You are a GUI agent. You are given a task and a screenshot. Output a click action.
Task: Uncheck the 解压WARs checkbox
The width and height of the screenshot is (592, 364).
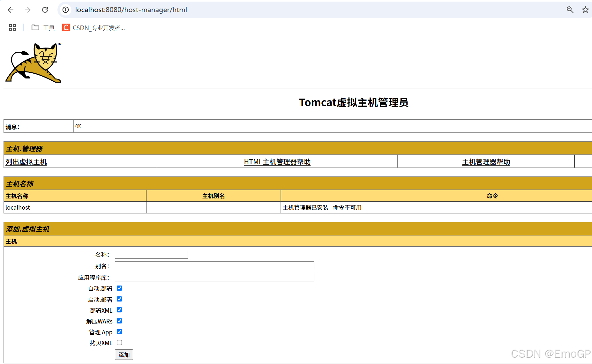click(x=119, y=321)
